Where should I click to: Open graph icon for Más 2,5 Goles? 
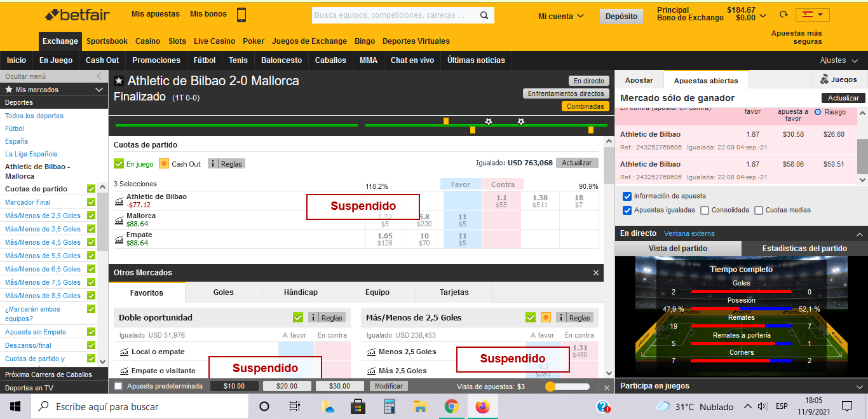coord(372,371)
